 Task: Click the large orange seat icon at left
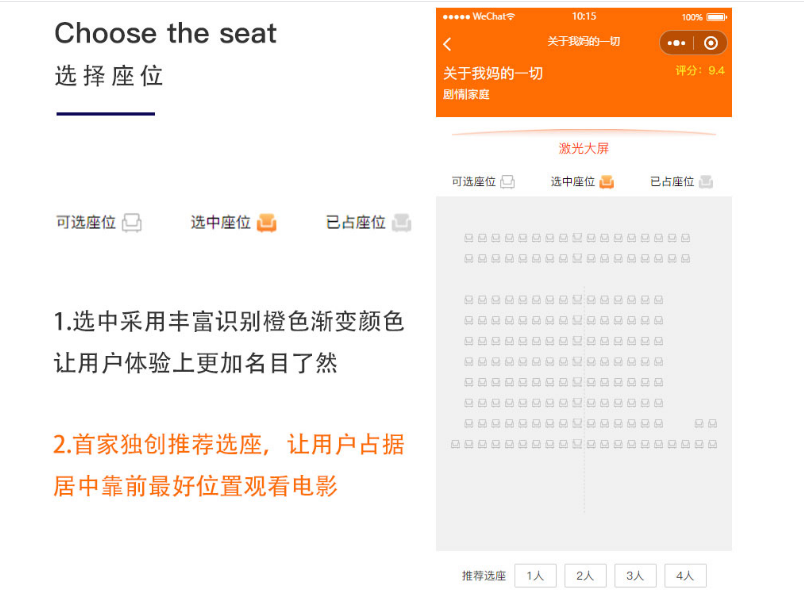pos(266,222)
